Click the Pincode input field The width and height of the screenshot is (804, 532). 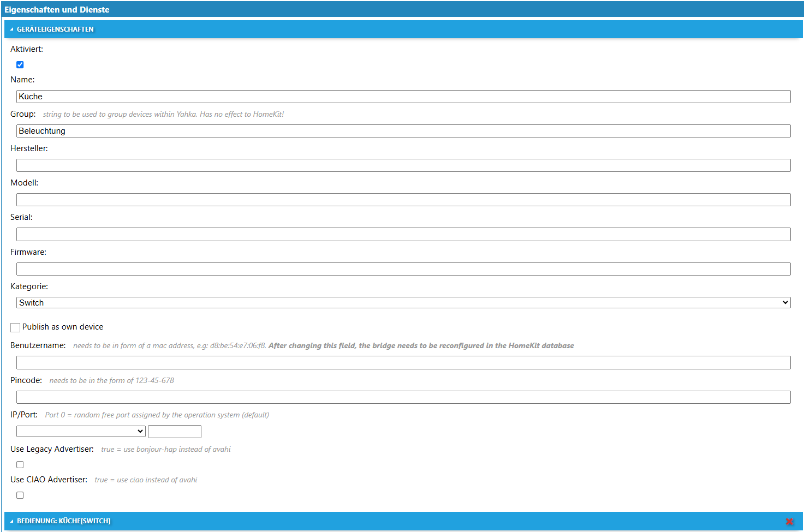(x=403, y=397)
